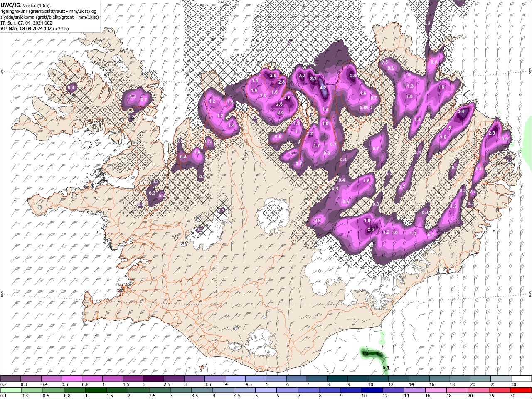Click the 'slydda/snjókoma (grátt/bleikt/grænt' header line
This screenshot has width=532, height=399.
coord(49,17)
